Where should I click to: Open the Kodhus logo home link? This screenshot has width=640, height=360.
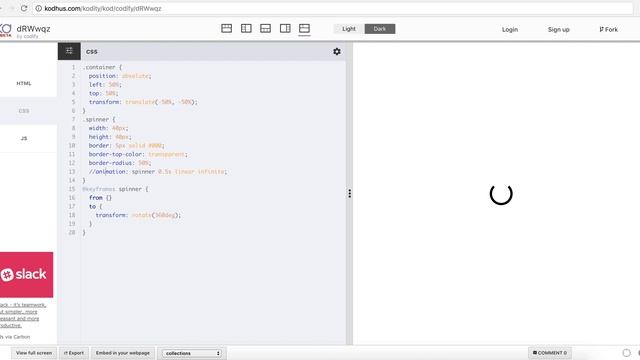(x=6, y=30)
